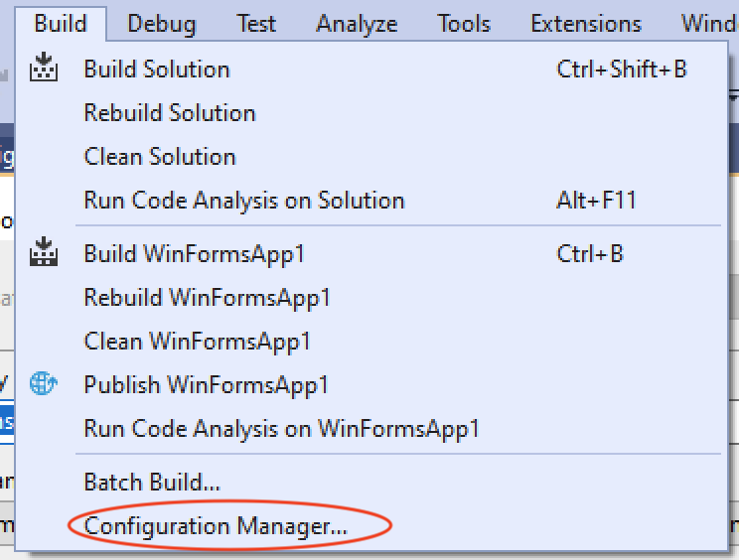Run Code Analysis on Solution
This screenshot has width=739, height=560.
click(244, 200)
